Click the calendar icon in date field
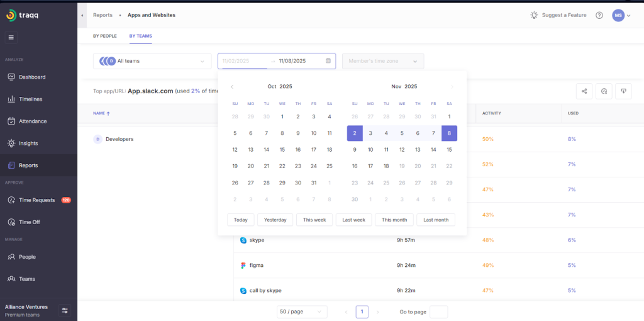 click(328, 61)
